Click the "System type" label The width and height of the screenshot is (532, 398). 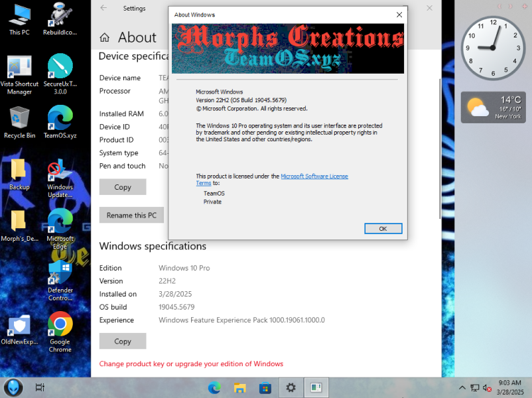coord(119,153)
